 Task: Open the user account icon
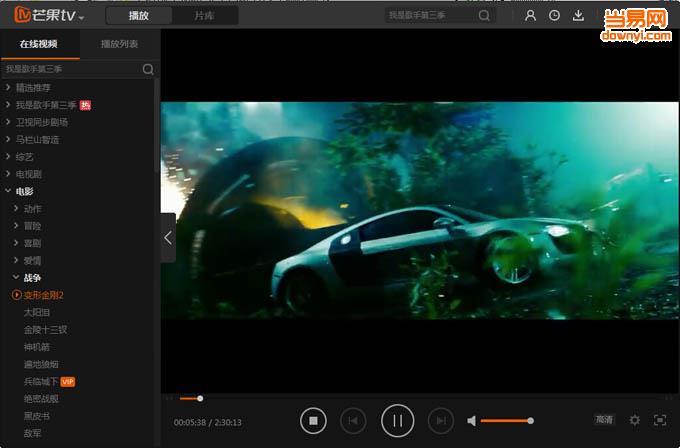tap(531, 16)
